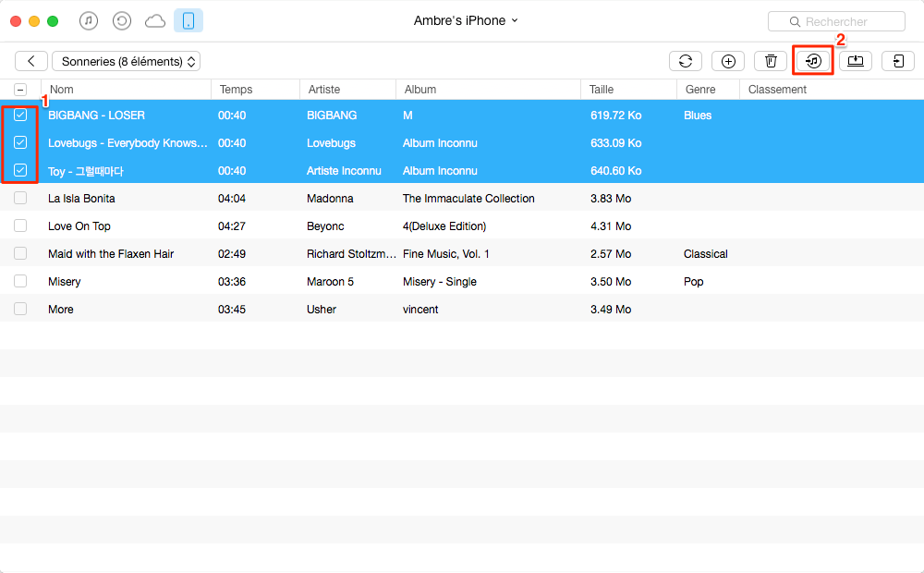Select the Misery ringtone name

[x=65, y=282]
